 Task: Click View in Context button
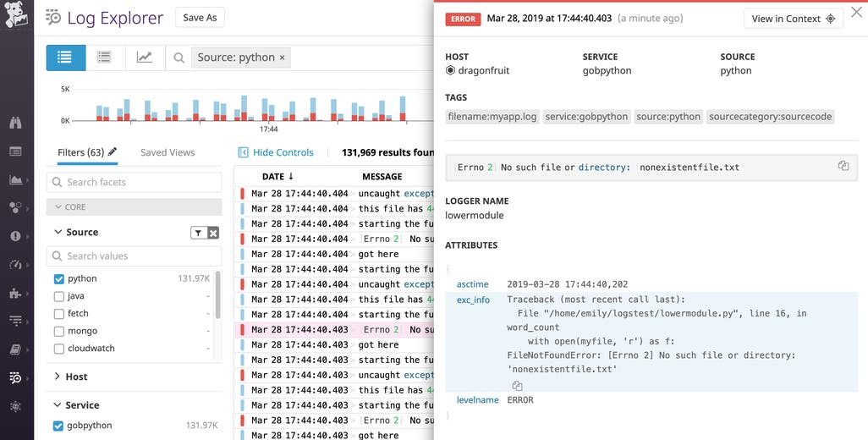pos(794,19)
